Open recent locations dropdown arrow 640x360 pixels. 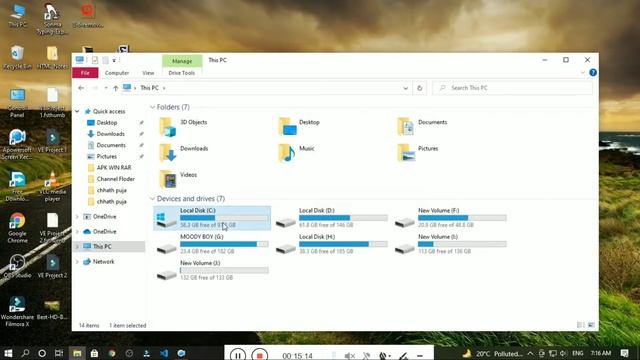click(x=106, y=88)
